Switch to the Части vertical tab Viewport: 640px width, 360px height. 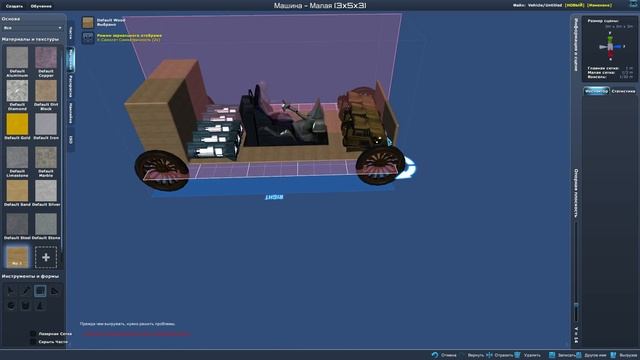(x=71, y=33)
